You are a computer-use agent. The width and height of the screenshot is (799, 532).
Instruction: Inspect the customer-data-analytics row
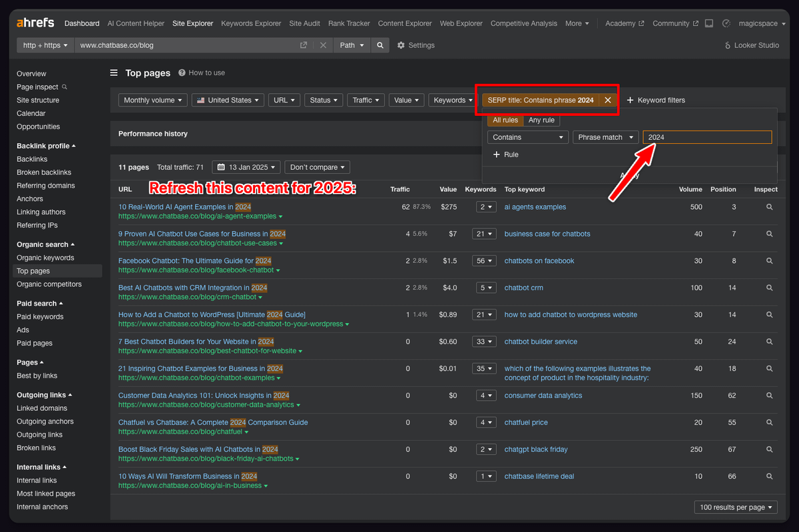point(769,396)
